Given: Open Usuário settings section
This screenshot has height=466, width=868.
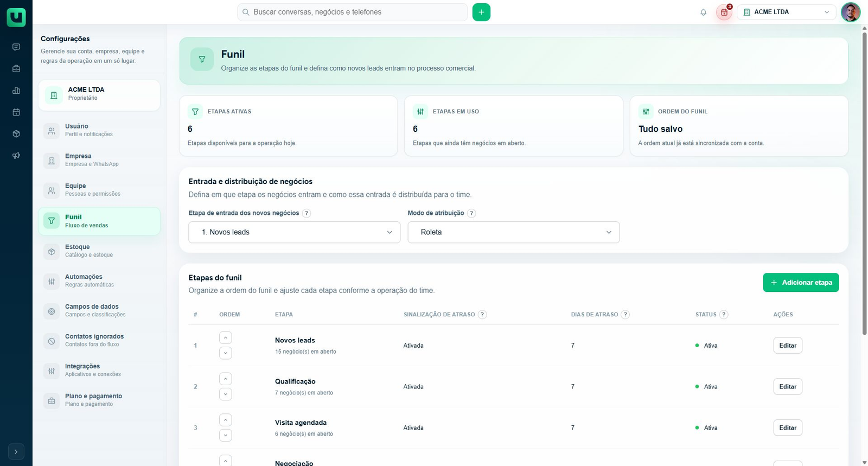Looking at the screenshot, I should 99,130.
